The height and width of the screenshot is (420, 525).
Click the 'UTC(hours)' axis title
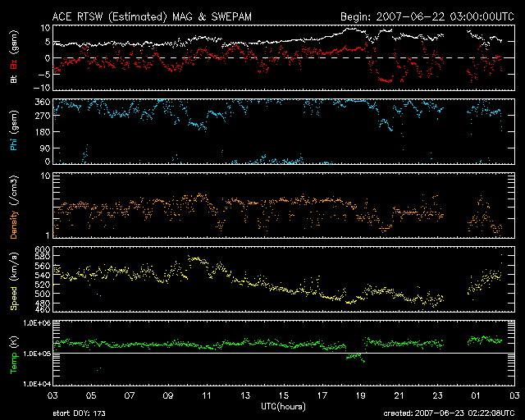click(283, 407)
